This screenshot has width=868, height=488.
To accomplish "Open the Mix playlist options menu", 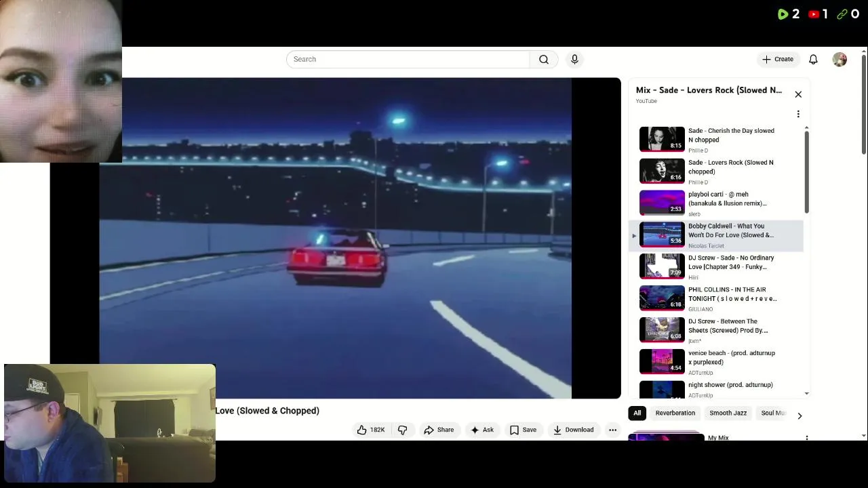I will click(798, 114).
